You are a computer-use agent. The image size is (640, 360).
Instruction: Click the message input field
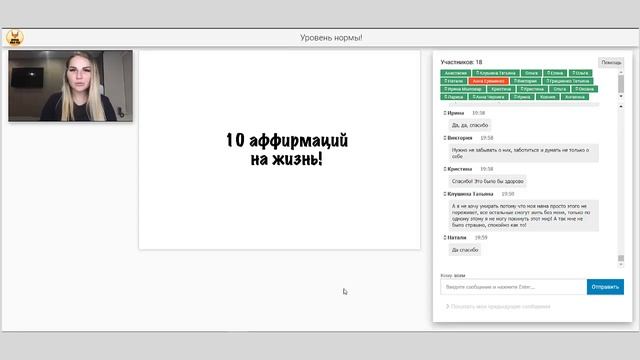click(513, 287)
